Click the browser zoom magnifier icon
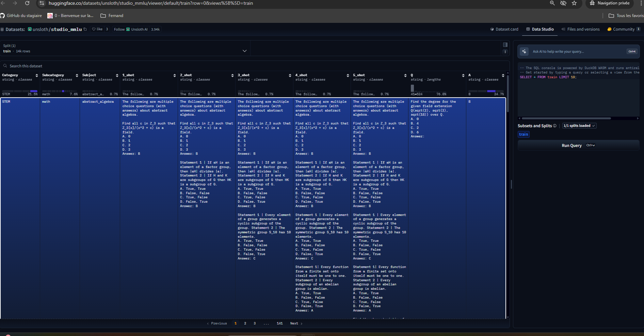 tap(552, 3)
